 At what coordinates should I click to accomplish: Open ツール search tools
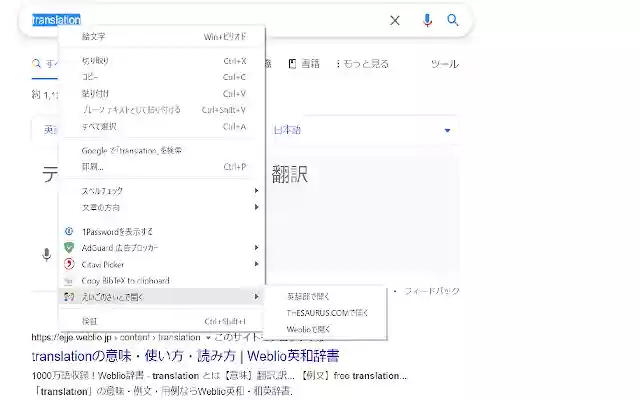tap(445, 64)
